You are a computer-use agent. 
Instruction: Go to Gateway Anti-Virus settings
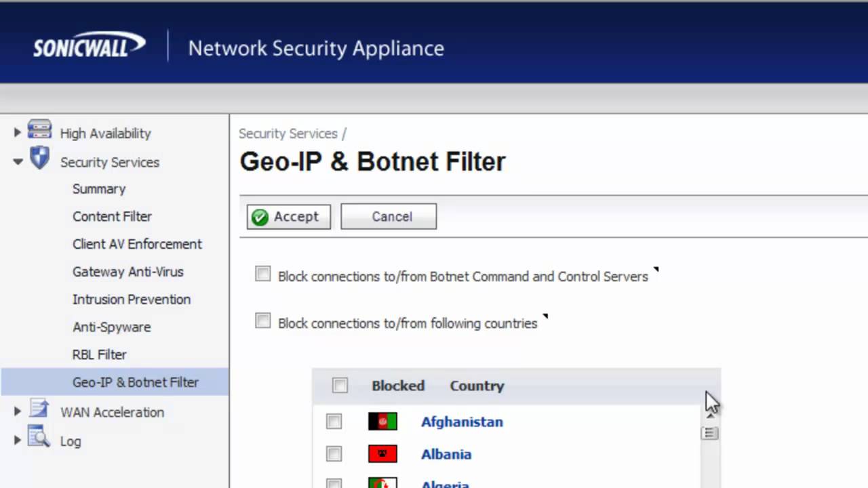[127, 272]
